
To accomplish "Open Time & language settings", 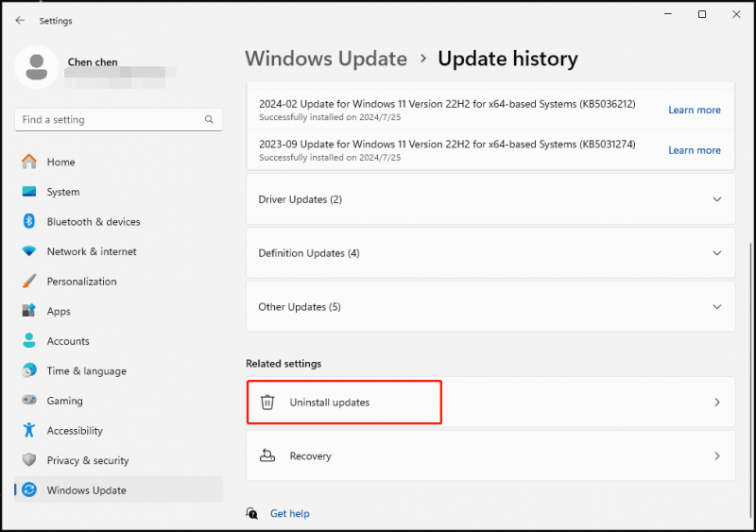I will click(119, 371).
